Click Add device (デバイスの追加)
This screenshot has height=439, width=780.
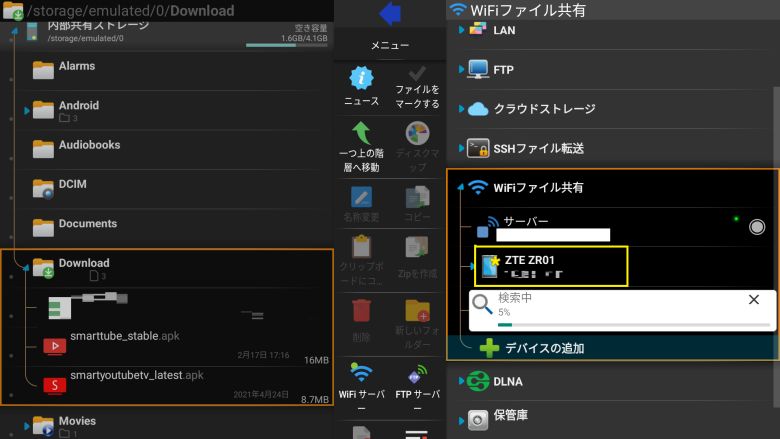pyautogui.click(x=545, y=348)
